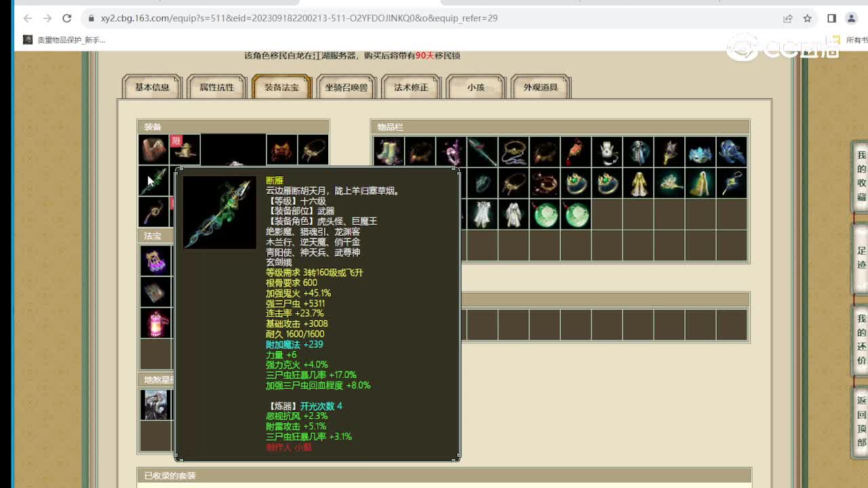868x488 pixels.
Task: Click the browser back arrow
Action: (x=28, y=18)
